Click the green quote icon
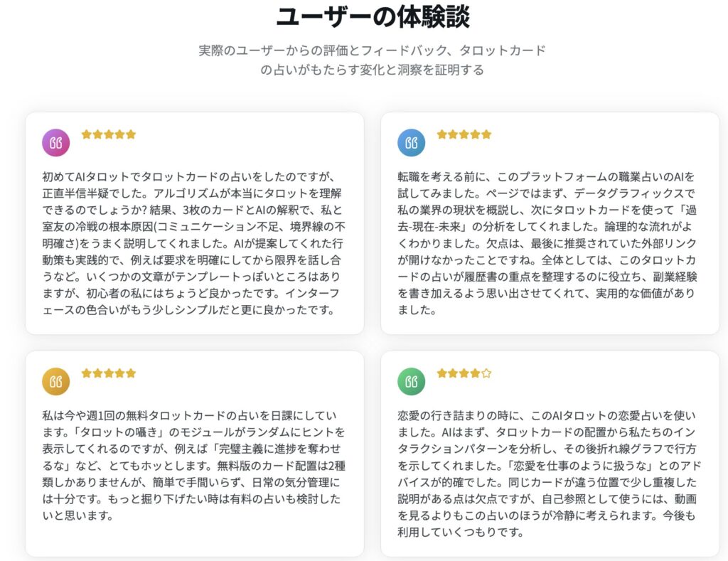Image resolution: width=728 pixels, height=561 pixels. coord(412,382)
